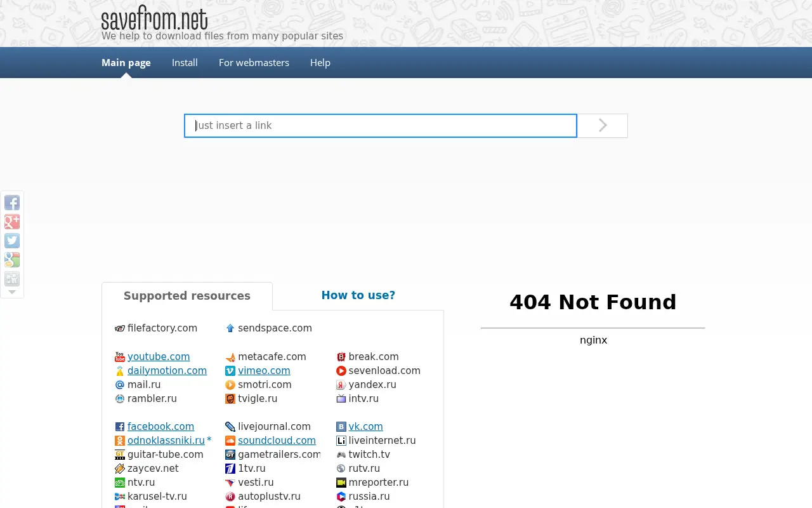This screenshot has height=508, width=812.
Task: Click the vimeo.com icon
Action: click(230, 371)
